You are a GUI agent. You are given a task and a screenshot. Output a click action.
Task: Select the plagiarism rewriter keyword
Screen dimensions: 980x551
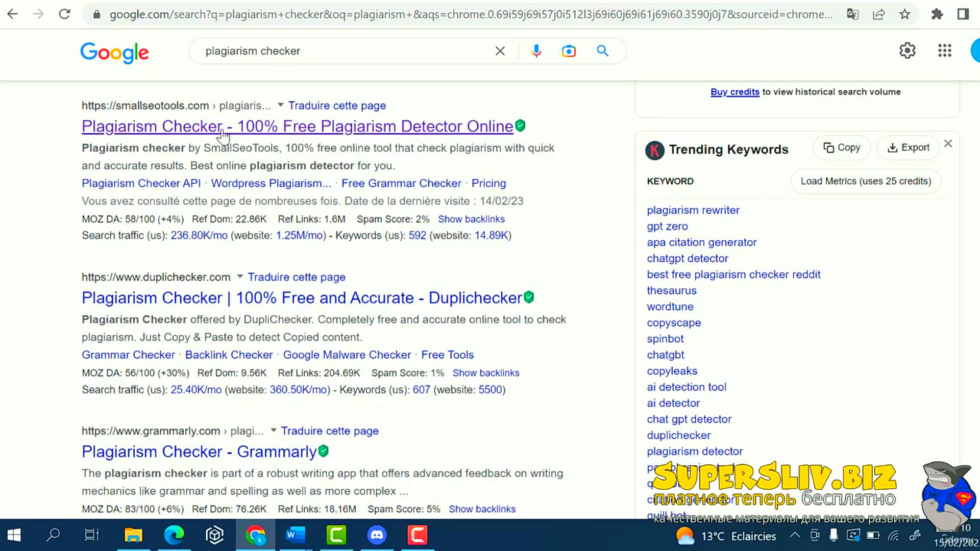693,210
